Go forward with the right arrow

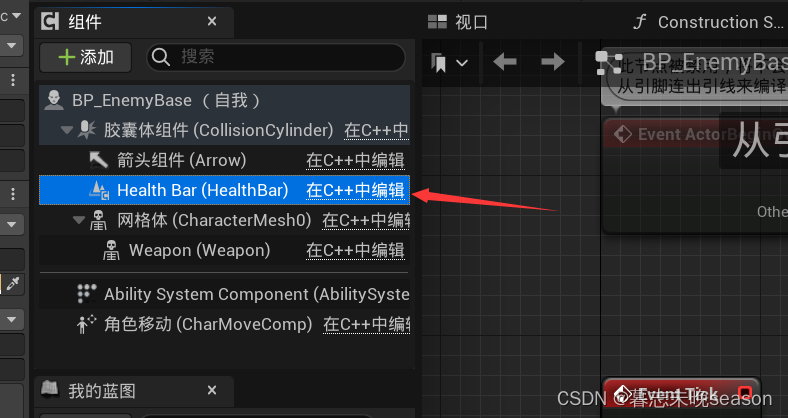553,62
